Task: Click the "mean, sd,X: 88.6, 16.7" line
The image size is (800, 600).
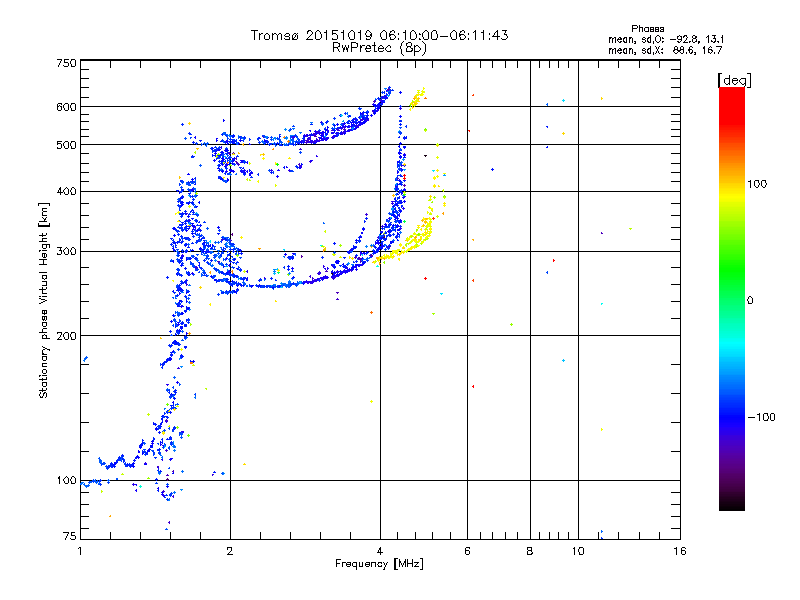Action: click(x=665, y=50)
